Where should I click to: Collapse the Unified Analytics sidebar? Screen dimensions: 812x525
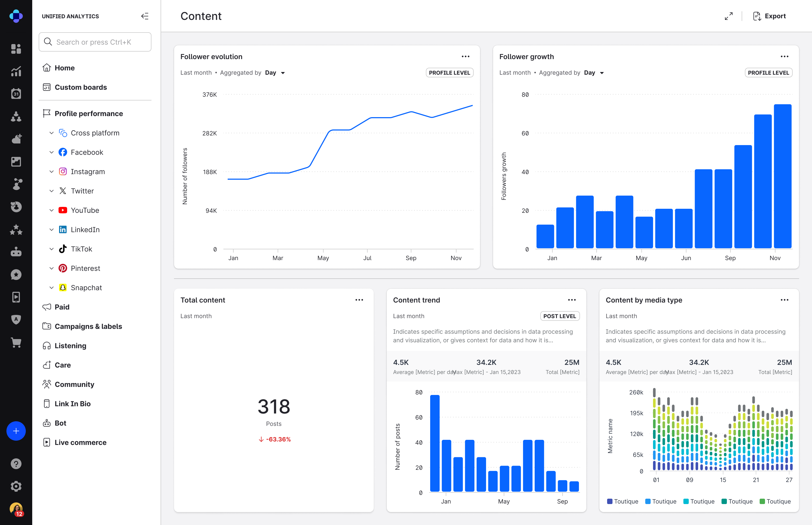point(145,16)
